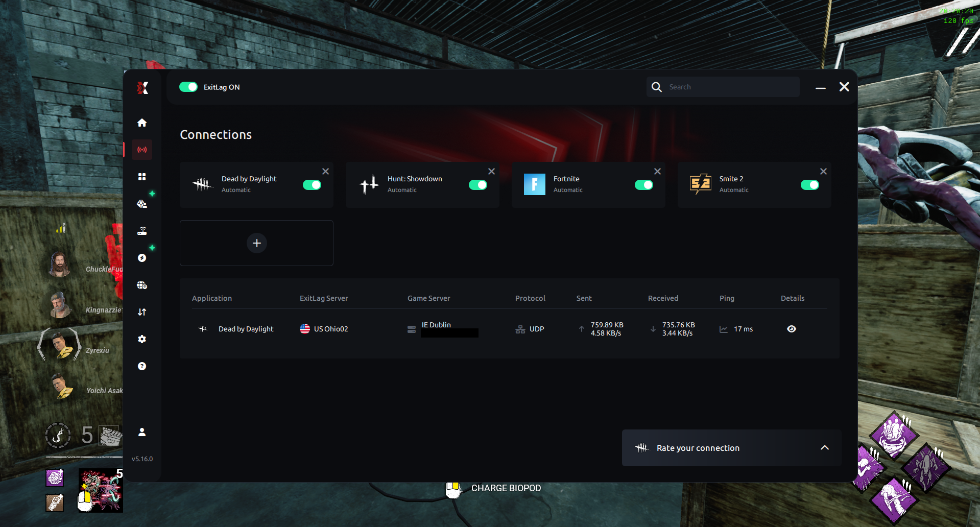The width and height of the screenshot is (980, 527).
Task: Disable the Fortnite optimization toggle
Action: pyautogui.click(x=644, y=185)
